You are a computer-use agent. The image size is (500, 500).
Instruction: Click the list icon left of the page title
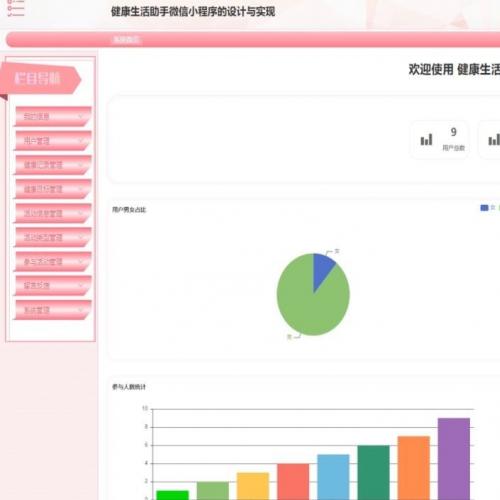click(16, 8)
